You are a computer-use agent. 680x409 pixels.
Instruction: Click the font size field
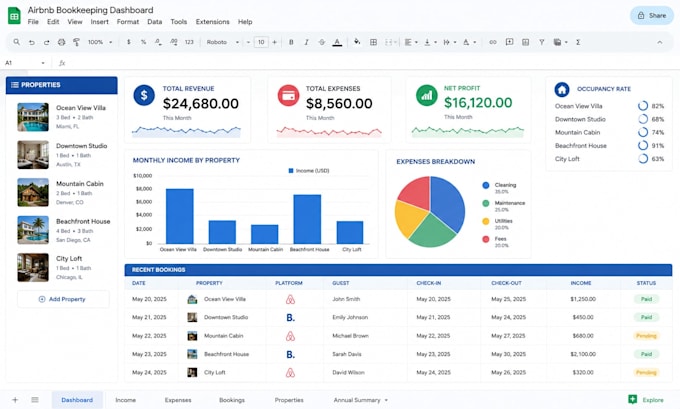point(261,42)
